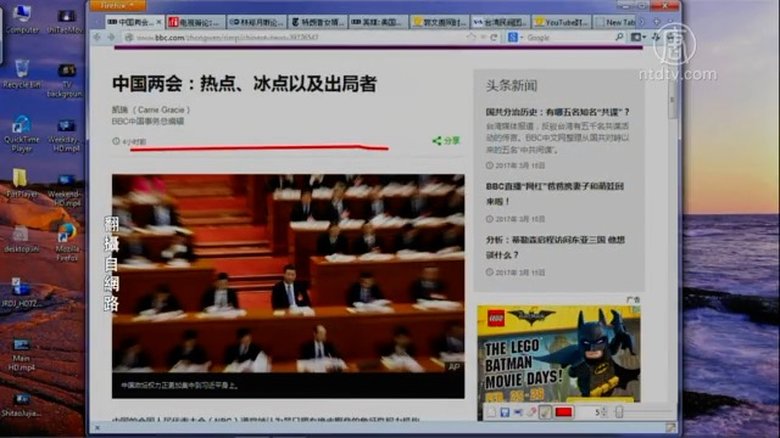Click the browser back arrow

[99, 37]
